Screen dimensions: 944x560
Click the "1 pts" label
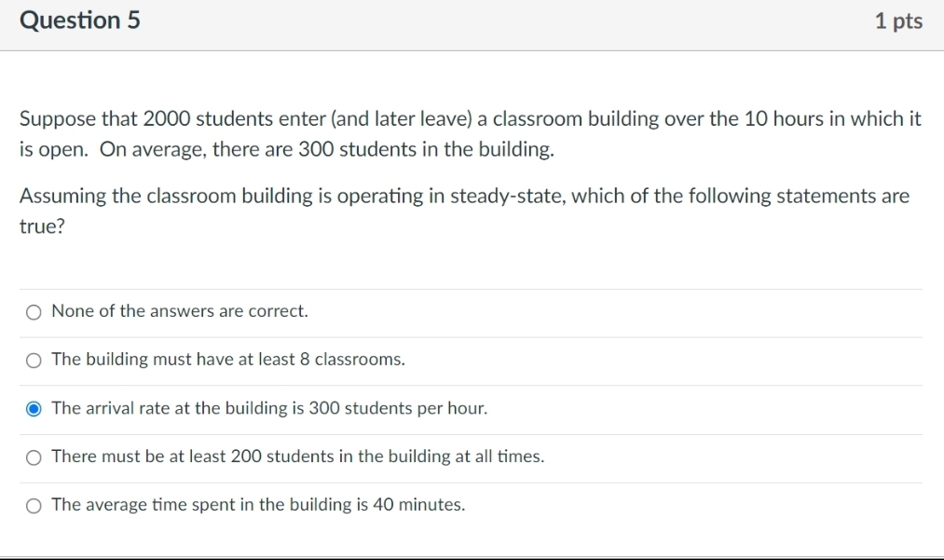(898, 20)
